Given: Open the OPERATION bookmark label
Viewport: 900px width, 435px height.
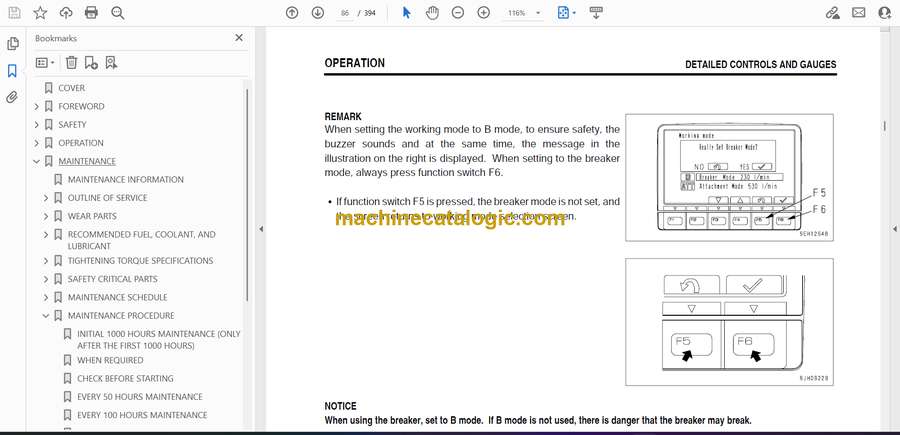Looking at the screenshot, I should [x=81, y=143].
